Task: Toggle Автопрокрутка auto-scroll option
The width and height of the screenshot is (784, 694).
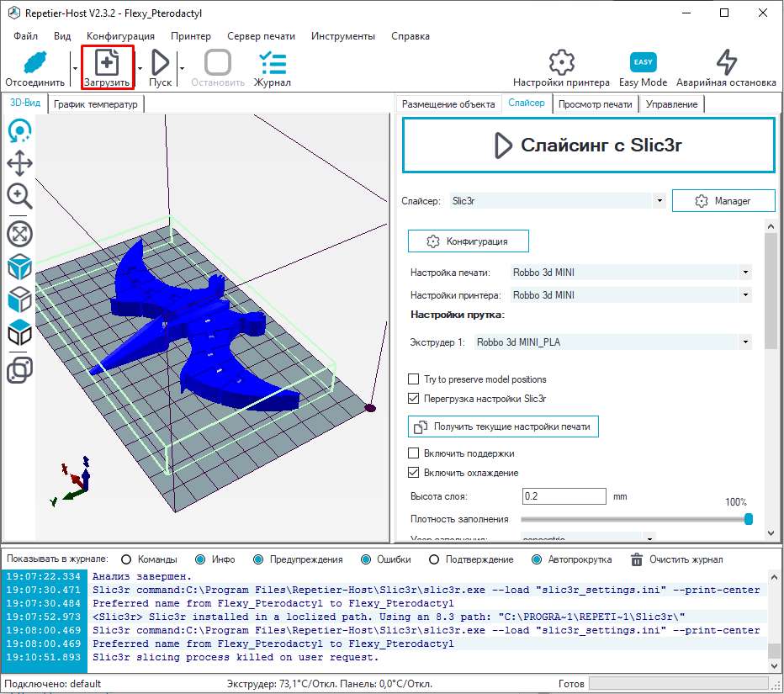Action: [x=537, y=559]
